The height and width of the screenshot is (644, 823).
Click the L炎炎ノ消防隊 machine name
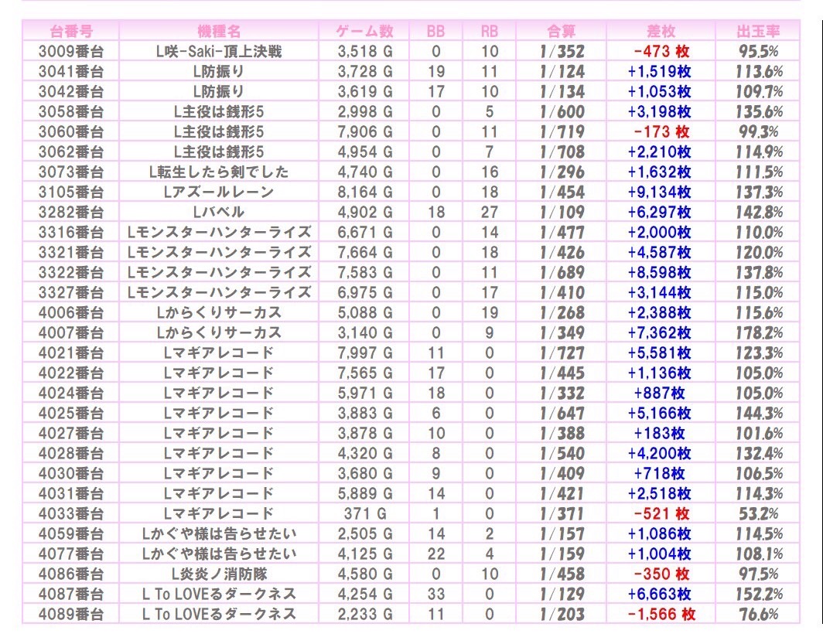point(219,574)
